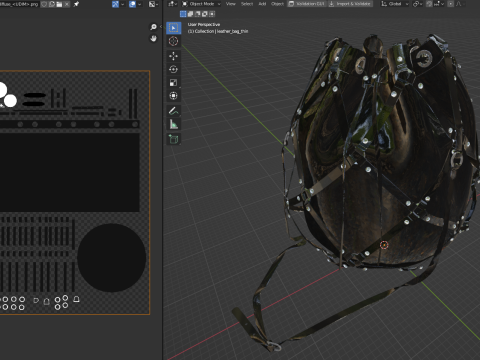Open the display channels dropdown
This screenshot has height=360, width=480.
153,4
